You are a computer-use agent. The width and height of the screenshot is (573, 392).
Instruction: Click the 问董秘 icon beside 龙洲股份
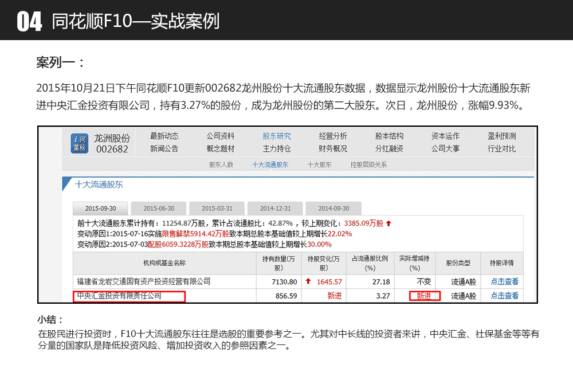tap(80, 143)
